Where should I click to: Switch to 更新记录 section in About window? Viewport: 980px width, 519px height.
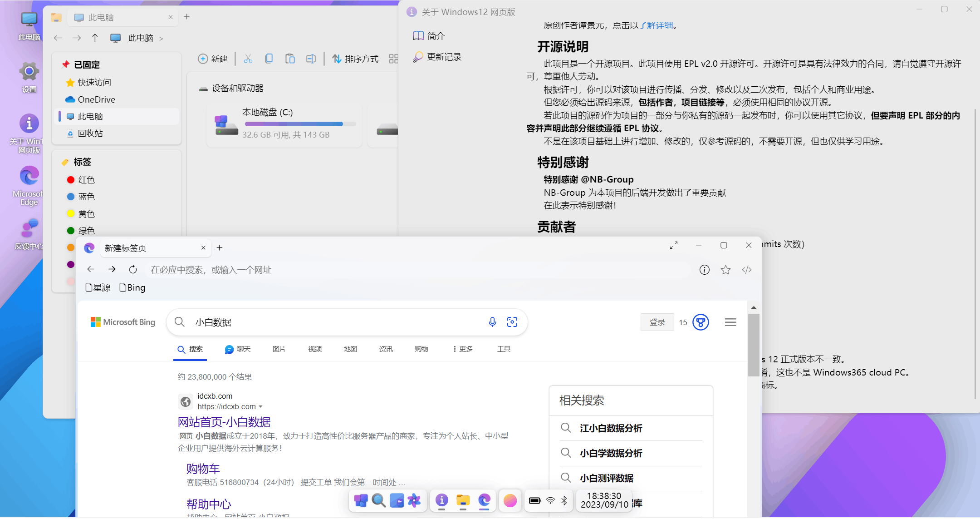click(437, 57)
